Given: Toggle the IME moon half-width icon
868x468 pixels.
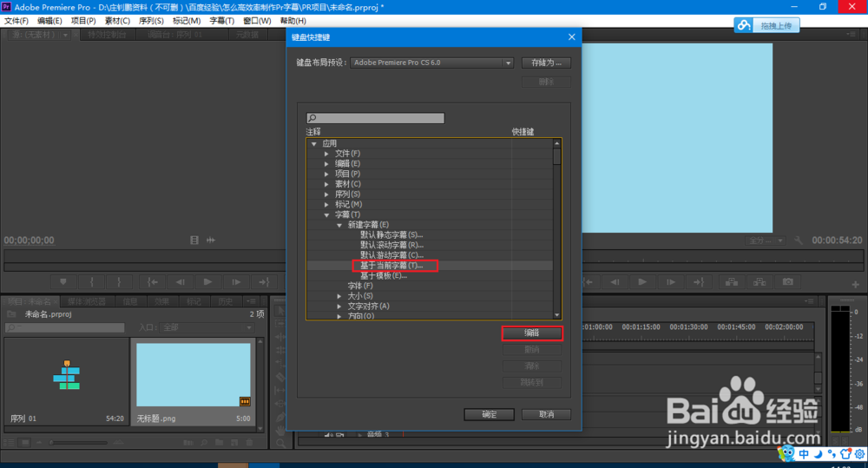Looking at the screenshot, I should click(818, 453).
